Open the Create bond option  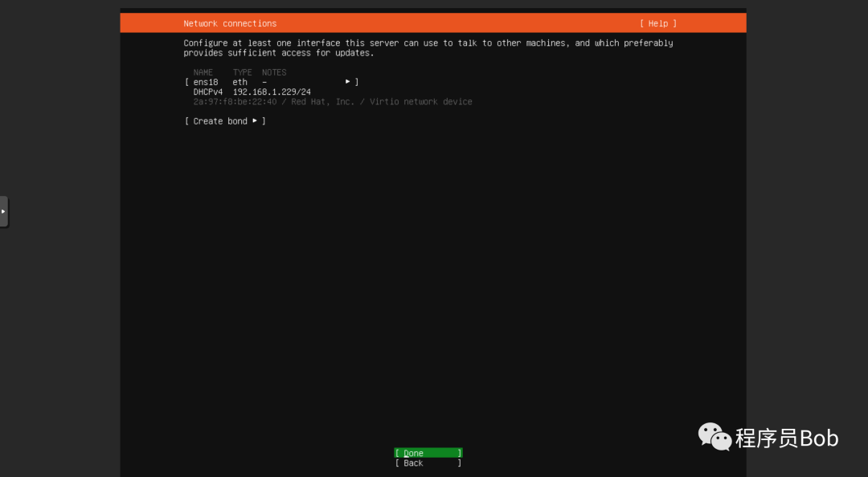(225, 121)
